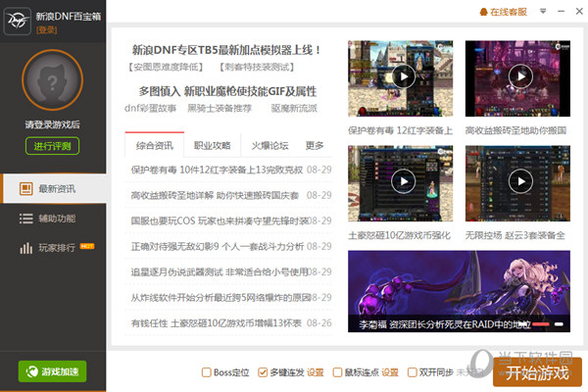The image size is (588, 392).
Task: Play the 无限控场 赵云3套装备 video
Action: (520, 181)
